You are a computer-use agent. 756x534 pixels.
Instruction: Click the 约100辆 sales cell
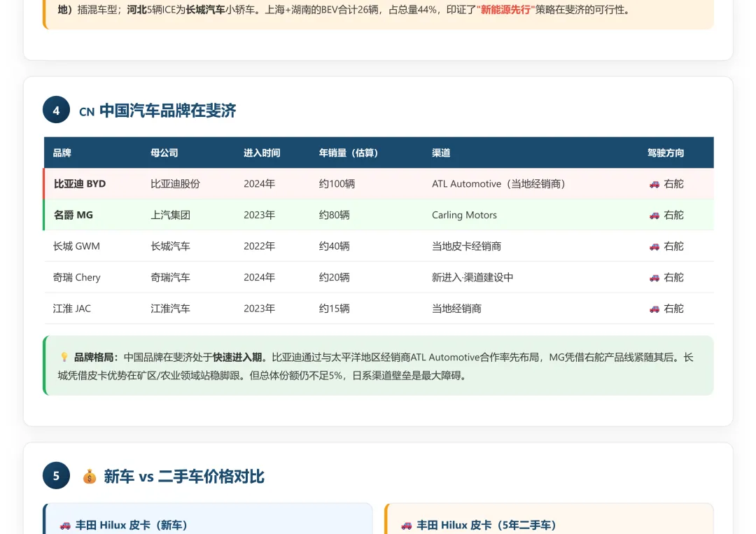tap(337, 183)
